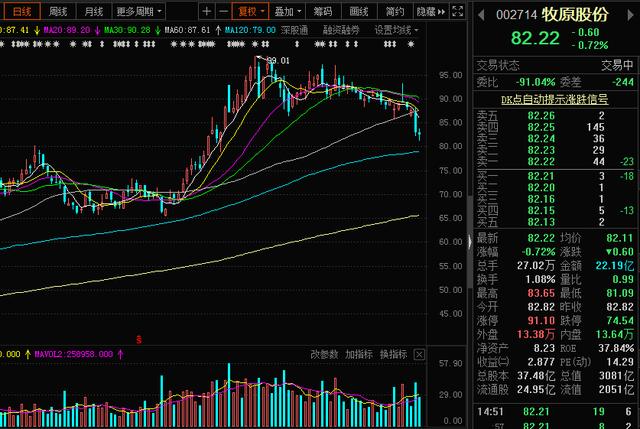Click the plus zoom-in icon in the toolbar

pyautogui.click(x=206, y=12)
